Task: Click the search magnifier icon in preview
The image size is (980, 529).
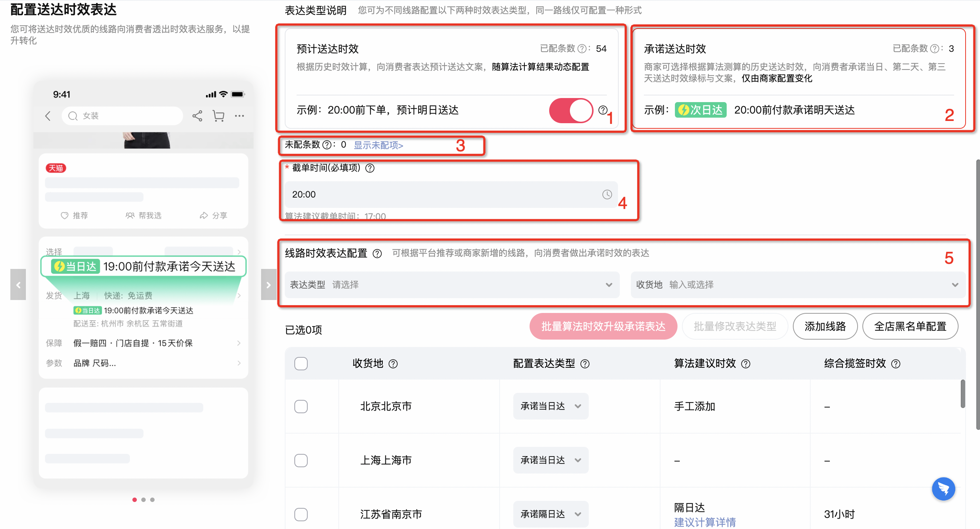Action: coord(72,116)
